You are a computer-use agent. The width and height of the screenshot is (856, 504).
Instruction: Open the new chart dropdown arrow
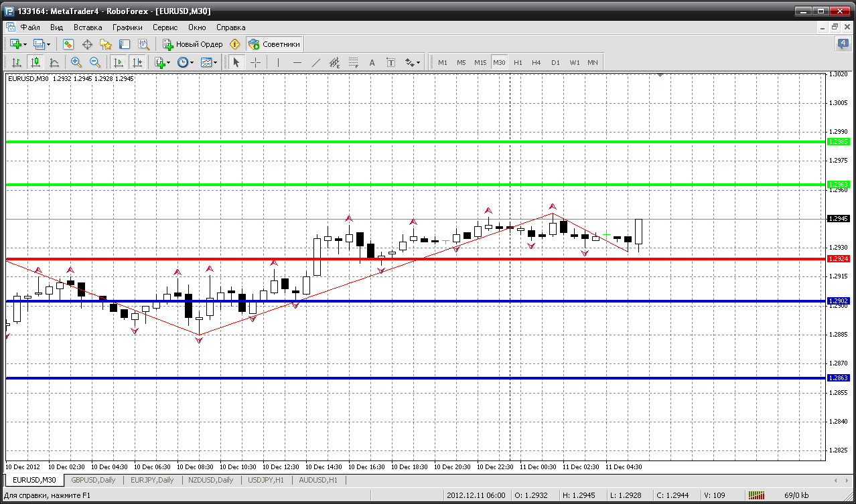pyautogui.click(x=25, y=44)
